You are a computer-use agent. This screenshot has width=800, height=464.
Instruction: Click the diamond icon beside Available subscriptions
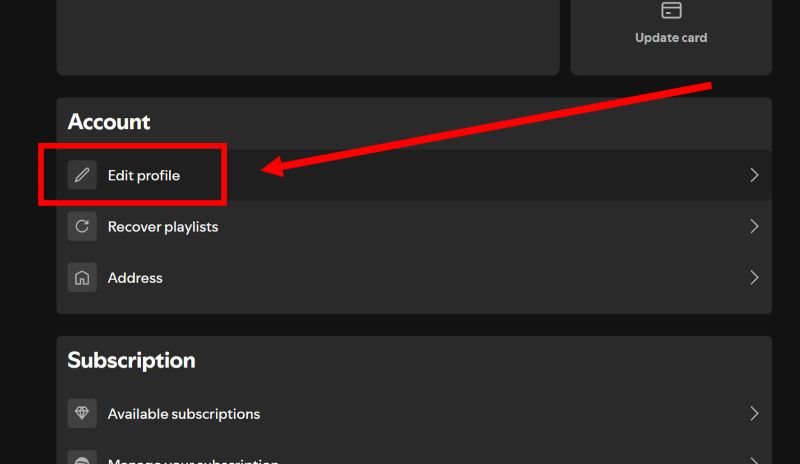(x=82, y=413)
